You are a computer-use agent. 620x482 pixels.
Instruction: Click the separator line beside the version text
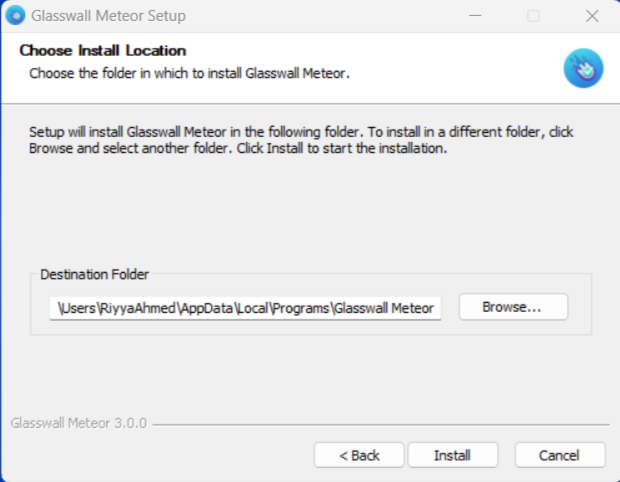coord(380,424)
